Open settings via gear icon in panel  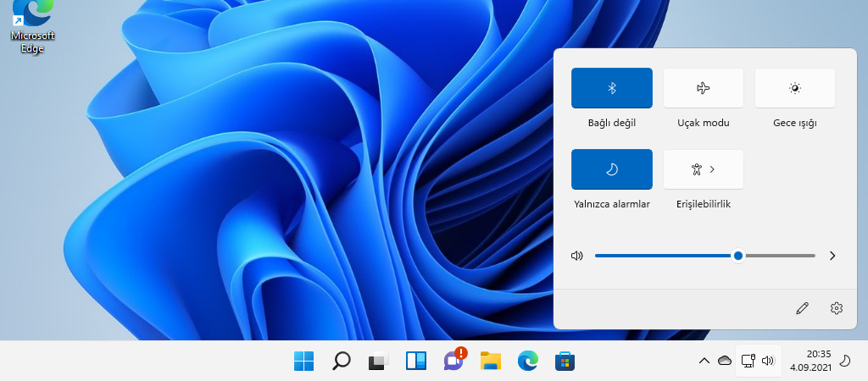coord(837,308)
